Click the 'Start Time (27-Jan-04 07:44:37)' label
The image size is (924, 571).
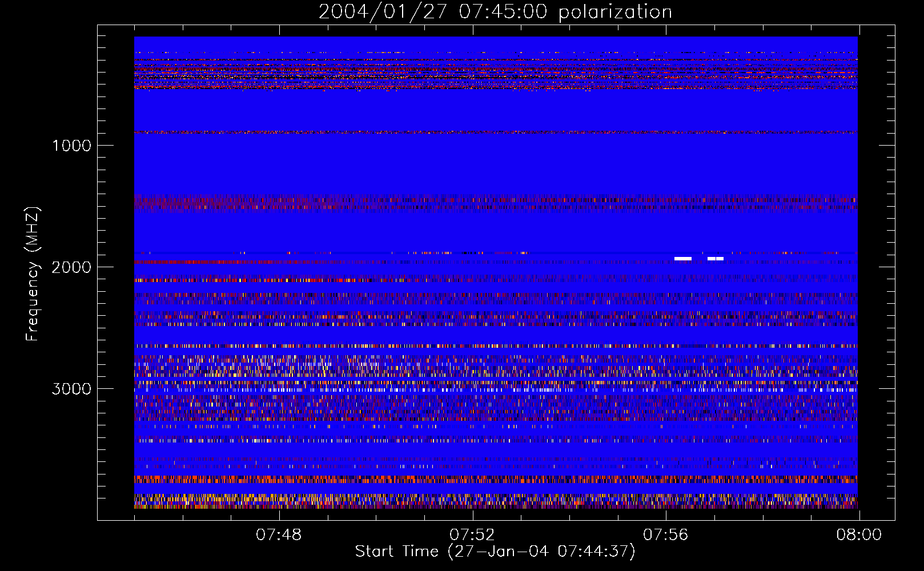coord(495,552)
